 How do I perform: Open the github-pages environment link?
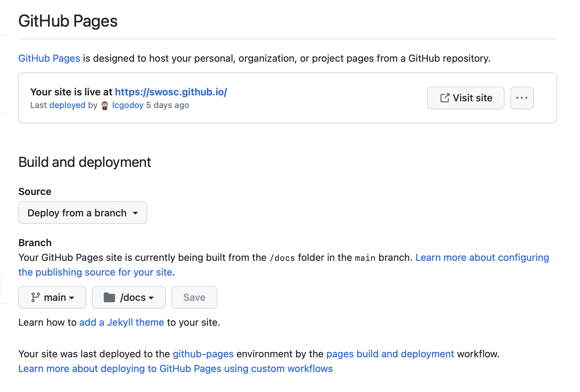click(x=203, y=354)
